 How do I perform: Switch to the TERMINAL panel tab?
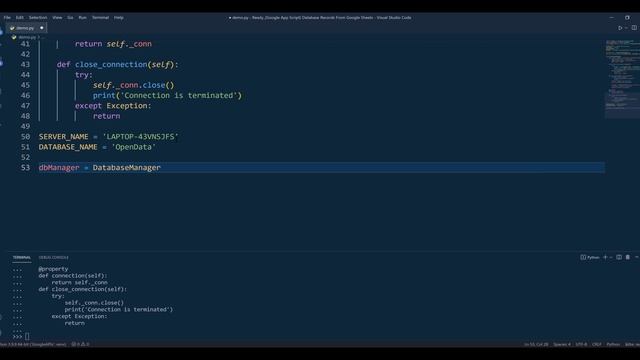pos(22,258)
